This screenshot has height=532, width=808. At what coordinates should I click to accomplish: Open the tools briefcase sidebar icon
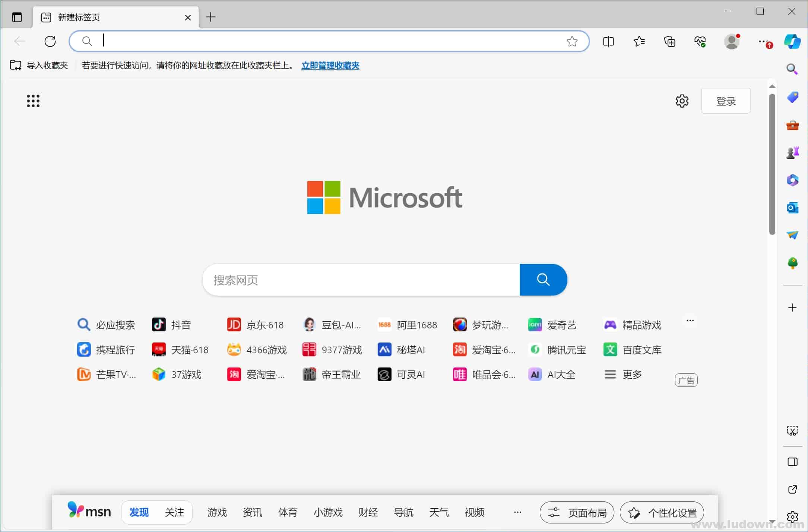point(792,125)
